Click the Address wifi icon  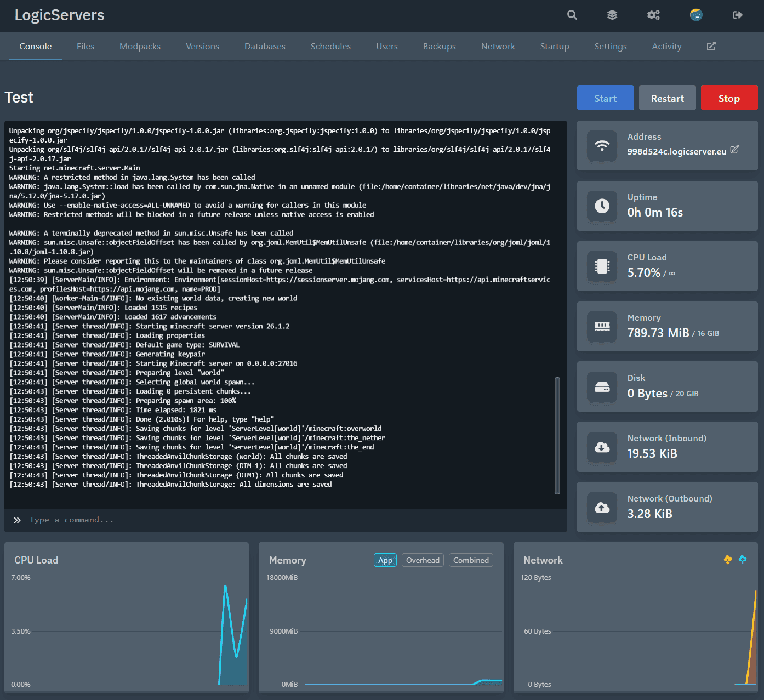(x=602, y=145)
